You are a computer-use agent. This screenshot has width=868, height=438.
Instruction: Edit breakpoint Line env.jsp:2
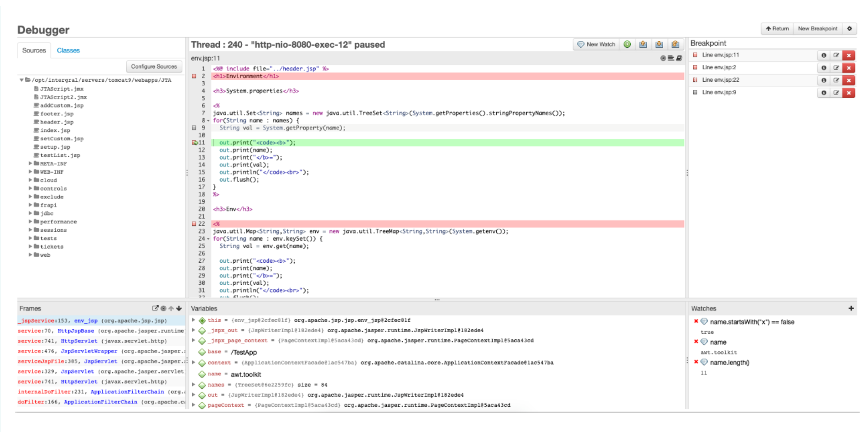pos(836,68)
